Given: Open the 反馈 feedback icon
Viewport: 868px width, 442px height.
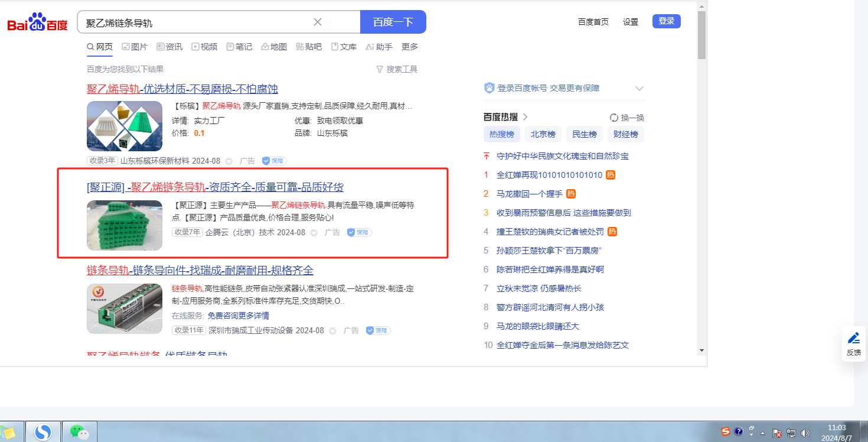Looking at the screenshot, I should click(x=853, y=343).
